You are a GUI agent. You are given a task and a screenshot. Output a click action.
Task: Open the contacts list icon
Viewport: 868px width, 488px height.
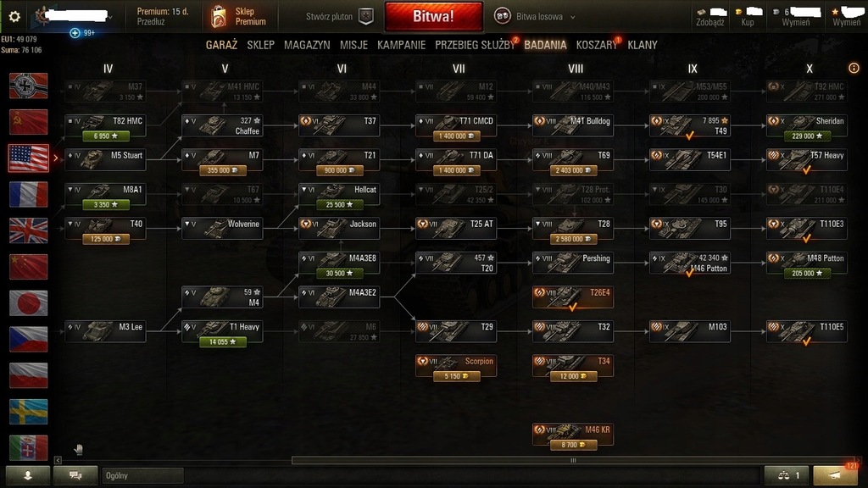click(x=28, y=475)
